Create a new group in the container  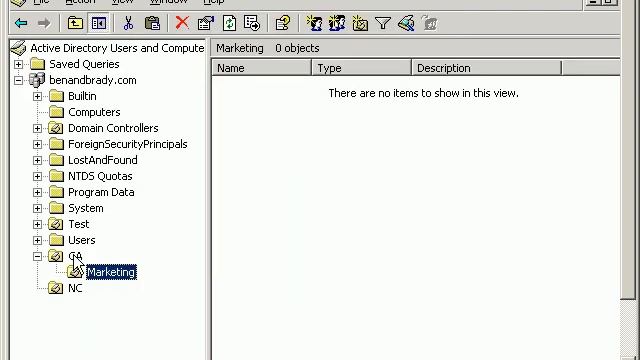(x=337, y=23)
